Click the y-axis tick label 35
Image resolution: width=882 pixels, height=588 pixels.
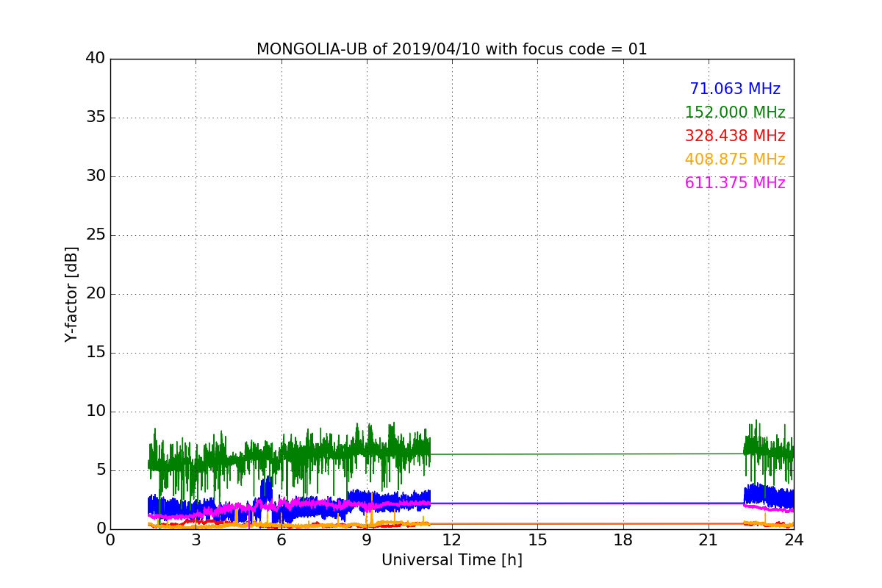point(96,118)
